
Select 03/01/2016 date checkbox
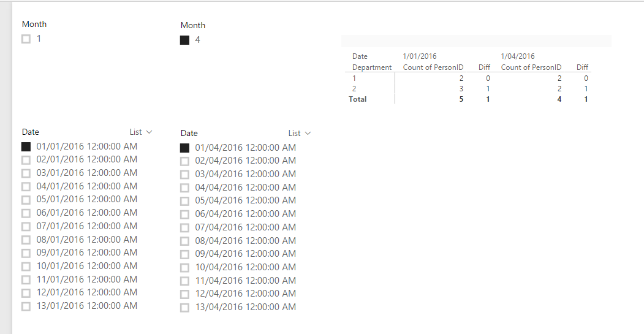[x=26, y=173]
